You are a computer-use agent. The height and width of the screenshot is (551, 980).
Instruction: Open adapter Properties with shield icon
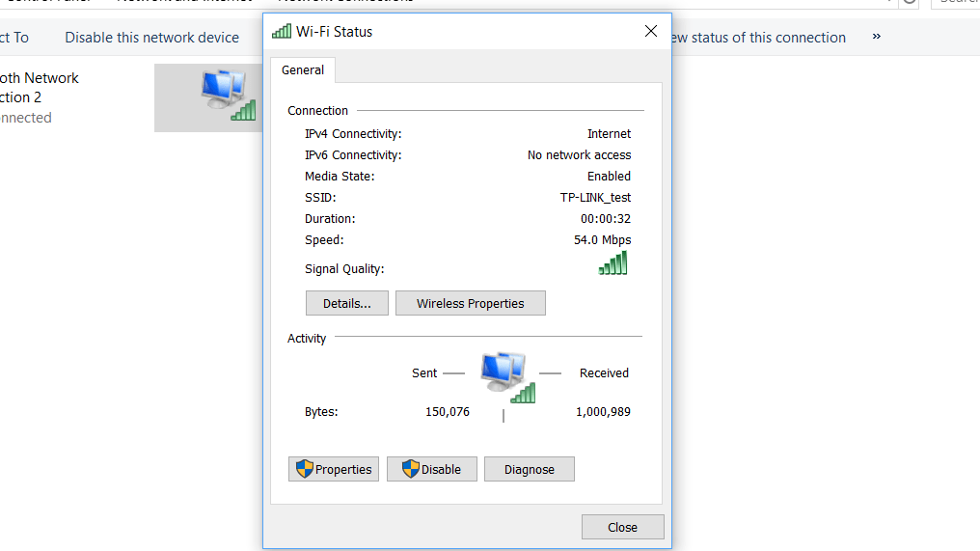click(x=333, y=469)
